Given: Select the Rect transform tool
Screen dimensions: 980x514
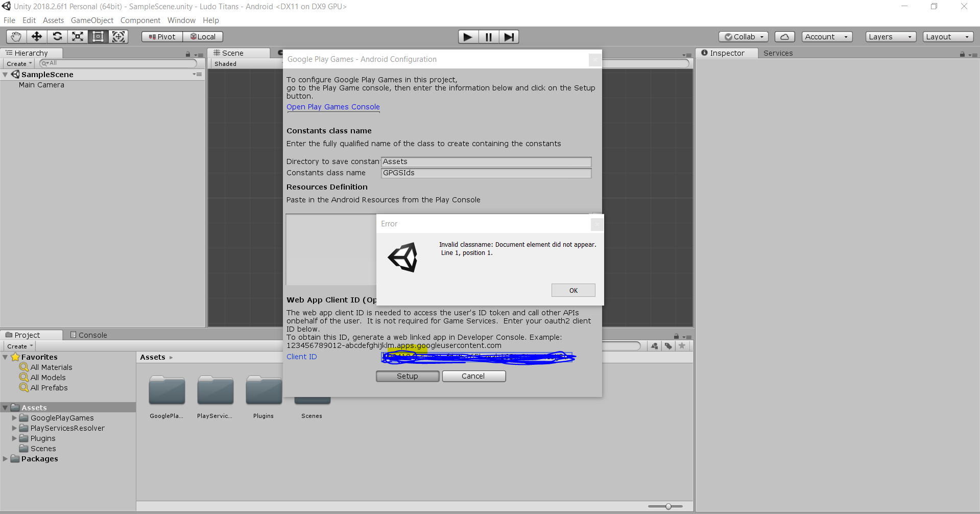Looking at the screenshot, I should tap(98, 36).
